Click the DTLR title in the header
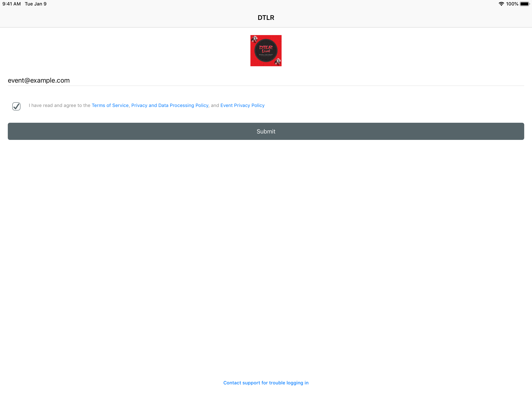Viewport: 532px width, 399px height. (x=266, y=18)
